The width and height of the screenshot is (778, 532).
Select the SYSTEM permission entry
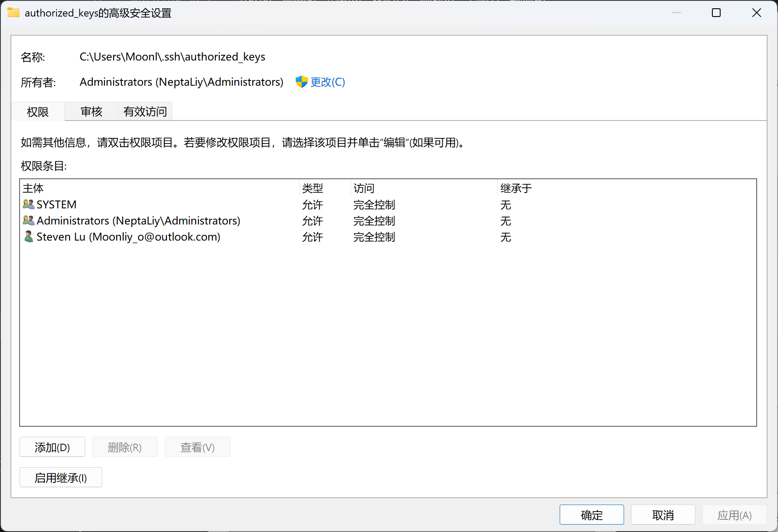388,204
